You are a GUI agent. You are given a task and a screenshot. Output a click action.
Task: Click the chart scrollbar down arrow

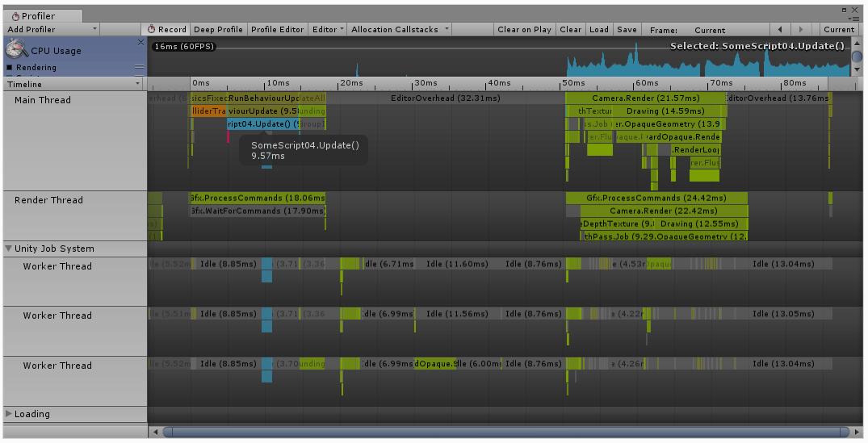[857, 70]
